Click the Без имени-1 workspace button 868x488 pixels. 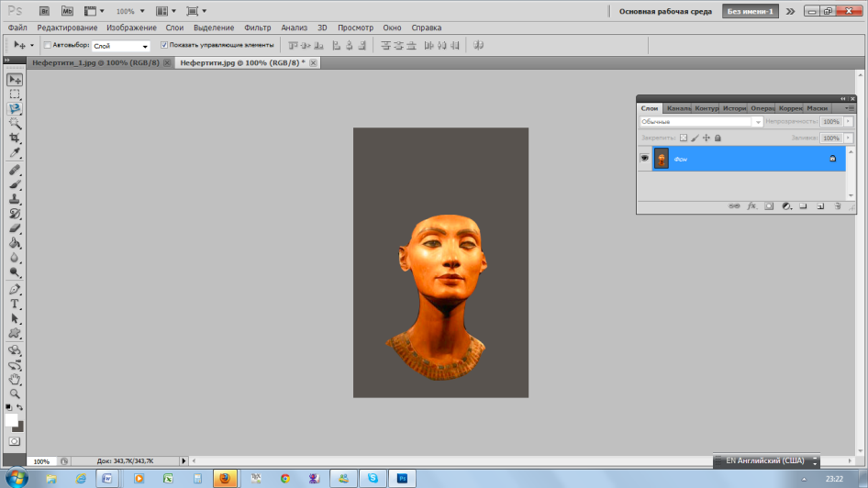750,11
